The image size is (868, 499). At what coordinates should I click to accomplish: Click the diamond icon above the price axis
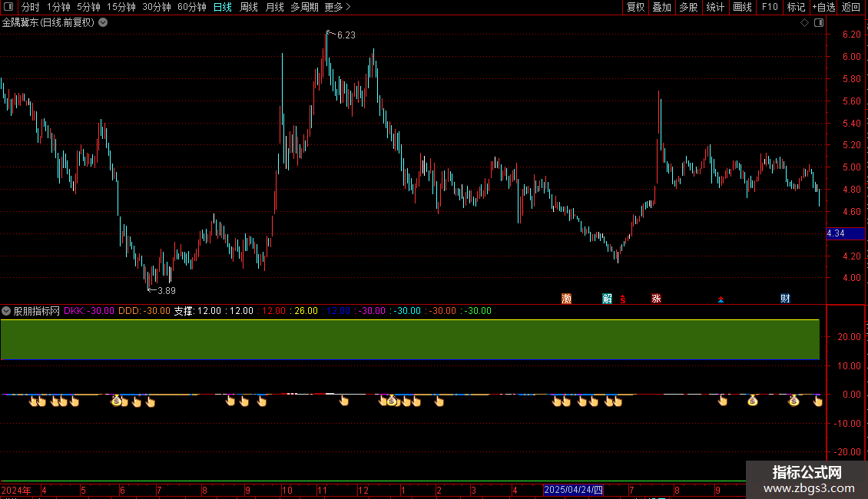(x=804, y=23)
